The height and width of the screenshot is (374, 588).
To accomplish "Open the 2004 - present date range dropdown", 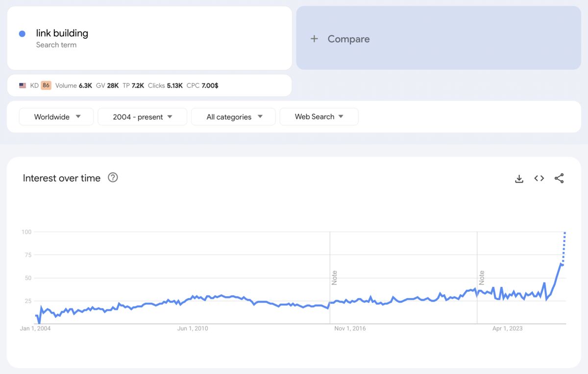I will coord(142,117).
